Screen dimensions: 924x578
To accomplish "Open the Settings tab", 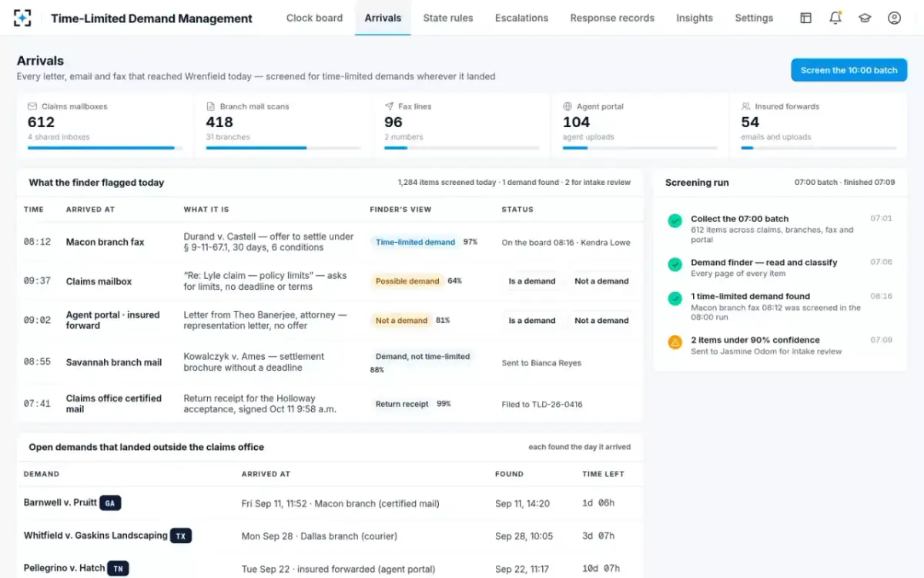I will tap(754, 18).
